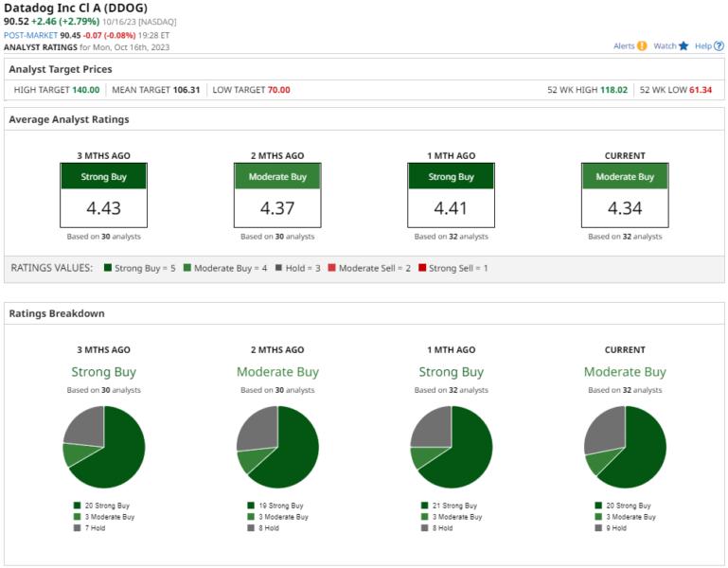Open the Watch link
Screen dimensions: 728x568
[x=665, y=46]
